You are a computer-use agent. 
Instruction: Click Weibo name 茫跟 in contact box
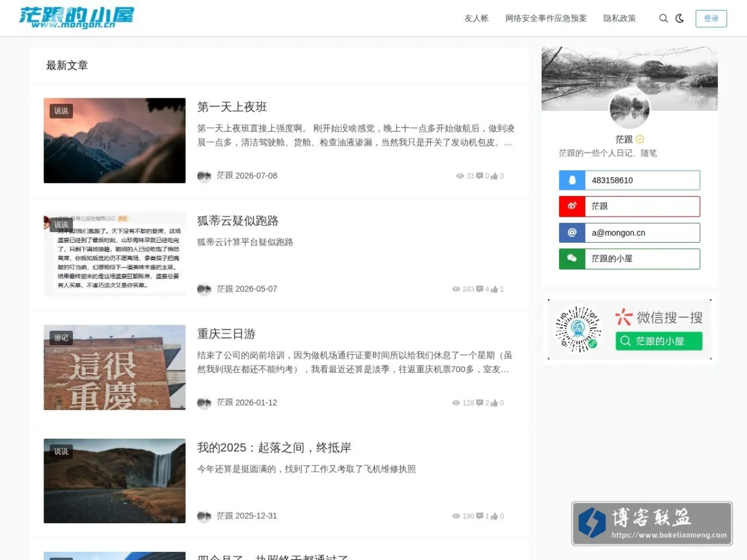click(x=599, y=207)
